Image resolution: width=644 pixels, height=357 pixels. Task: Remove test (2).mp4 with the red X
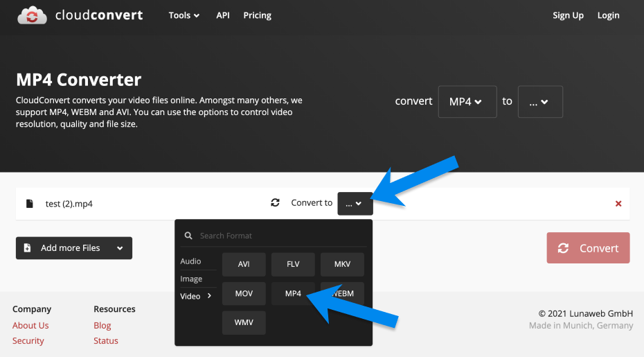[618, 204]
